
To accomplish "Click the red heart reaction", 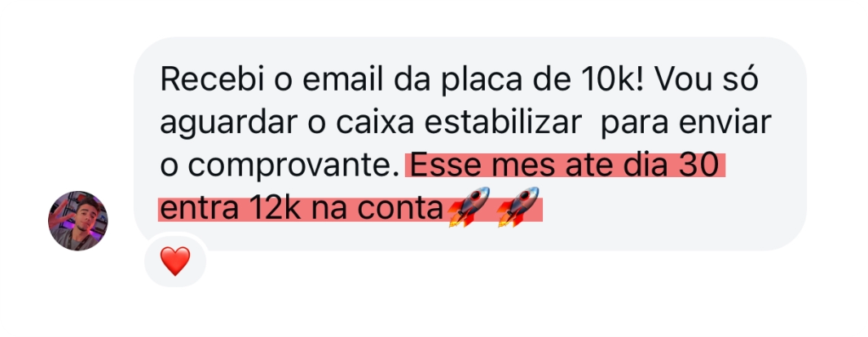I will (175, 261).
